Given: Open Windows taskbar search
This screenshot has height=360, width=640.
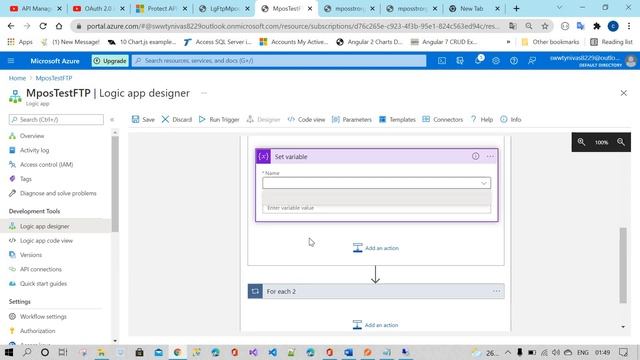Looking at the screenshot, I should click(27, 352).
